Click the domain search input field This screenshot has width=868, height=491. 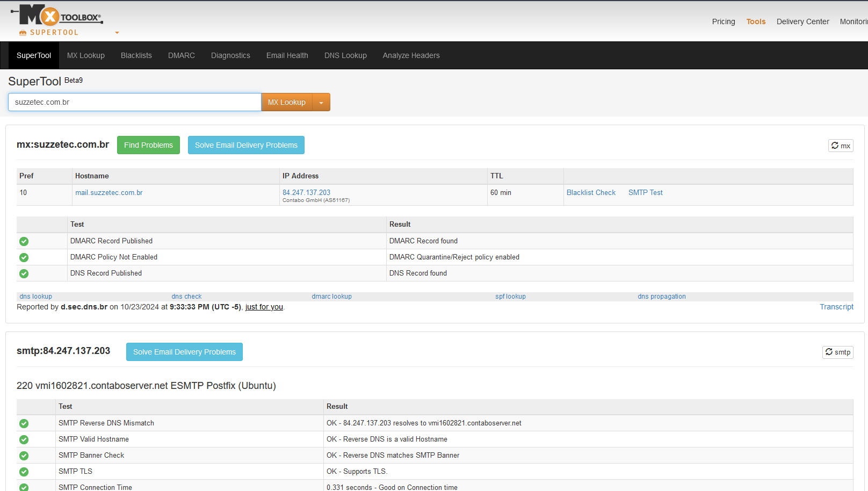pos(134,102)
